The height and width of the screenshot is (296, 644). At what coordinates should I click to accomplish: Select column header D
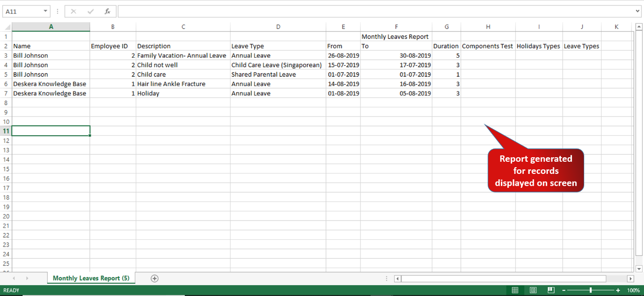(278, 27)
